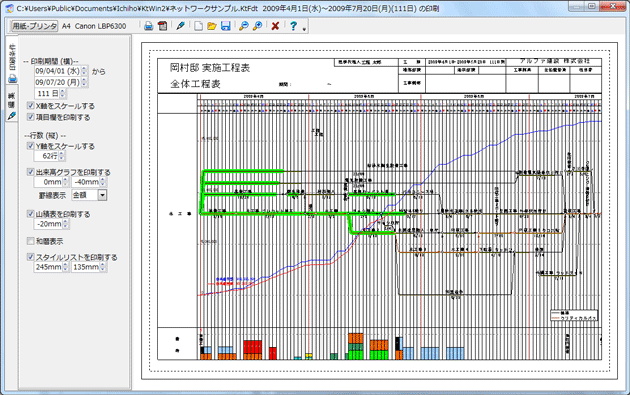Enable the 和暦表示 checkbox

[x=31, y=241]
